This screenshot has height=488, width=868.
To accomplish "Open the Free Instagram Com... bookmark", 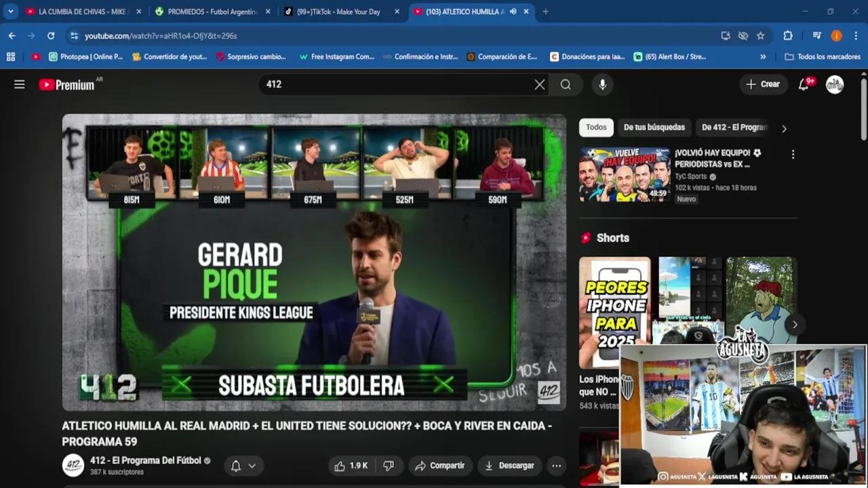I will (336, 57).
